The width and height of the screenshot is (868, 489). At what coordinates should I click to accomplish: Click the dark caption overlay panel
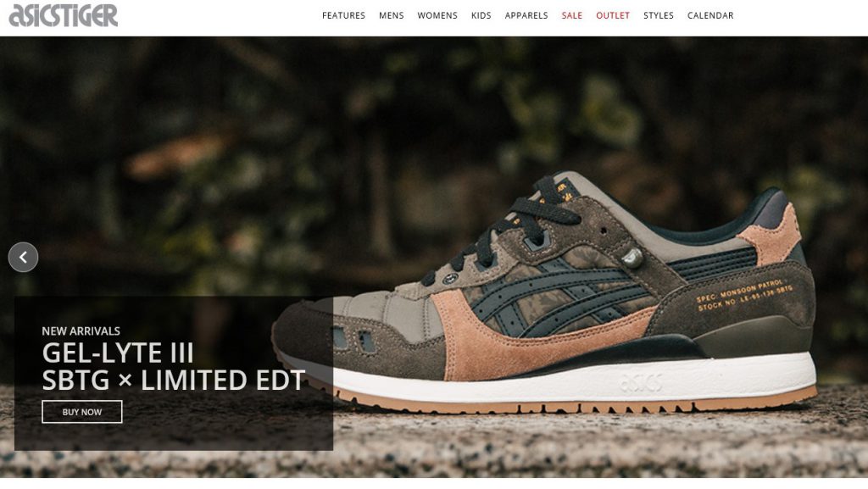(174, 374)
